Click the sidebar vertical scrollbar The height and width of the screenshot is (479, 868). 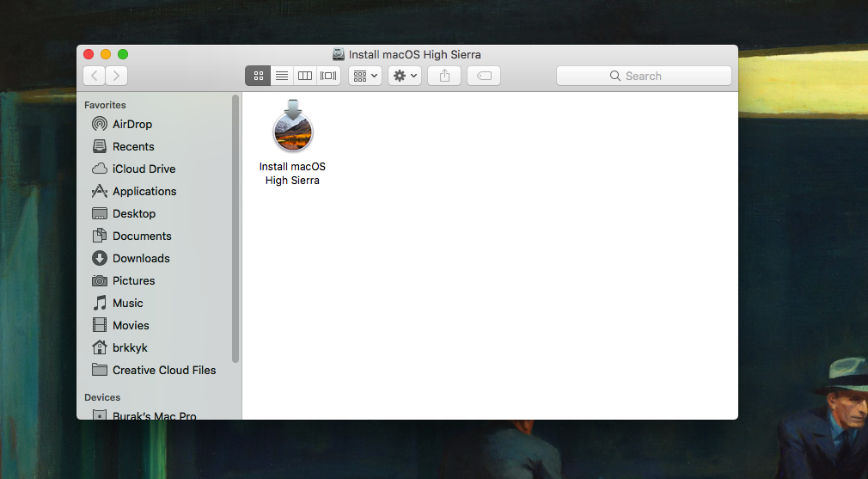(235, 229)
